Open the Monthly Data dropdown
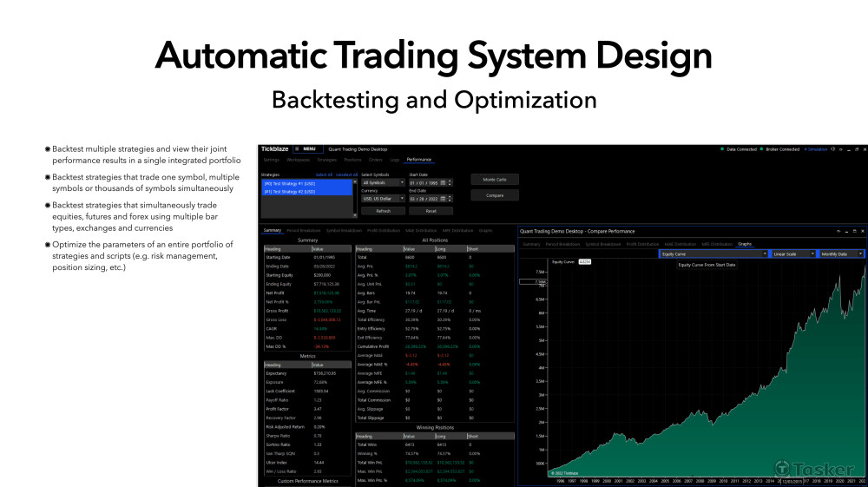868x487 pixels. click(841, 254)
